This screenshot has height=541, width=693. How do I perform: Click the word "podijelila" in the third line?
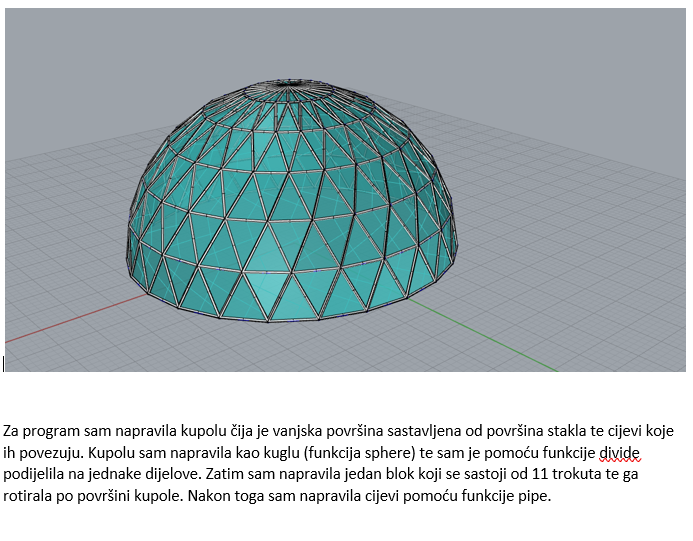point(33,475)
